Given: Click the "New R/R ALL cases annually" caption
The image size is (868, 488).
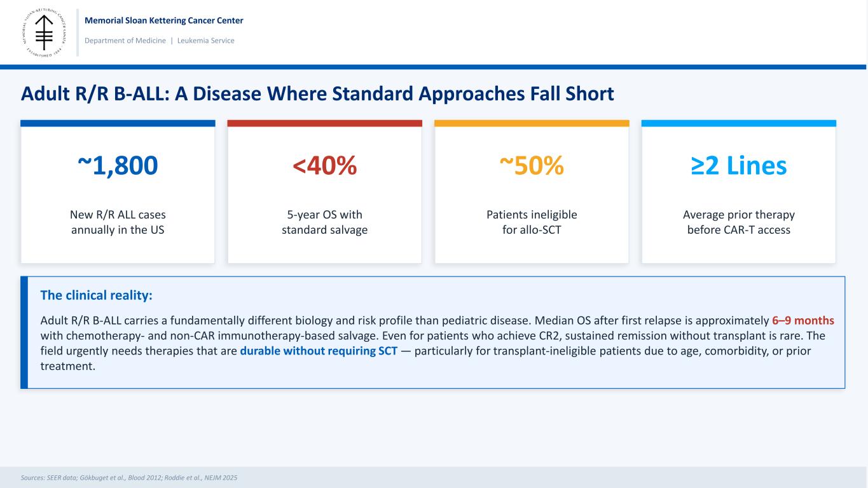Looking at the screenshot, I should [x=118, y=222].
